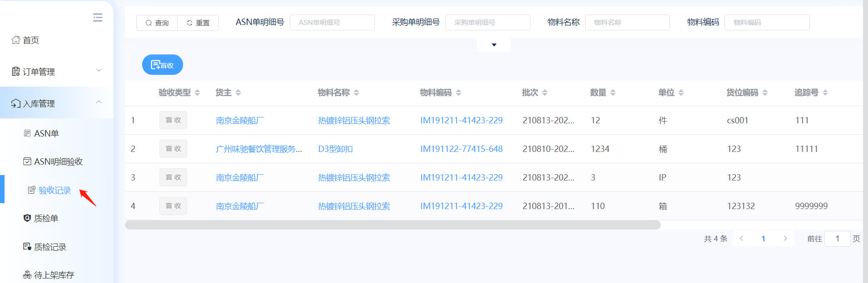
Task: Click the 查询 search button
Action: coord(157,23)
